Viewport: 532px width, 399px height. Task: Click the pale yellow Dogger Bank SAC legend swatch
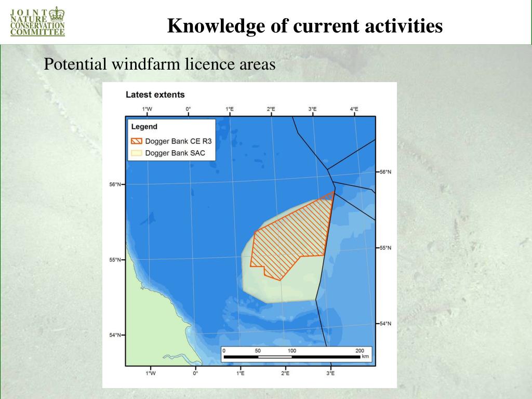click(137, 153)
